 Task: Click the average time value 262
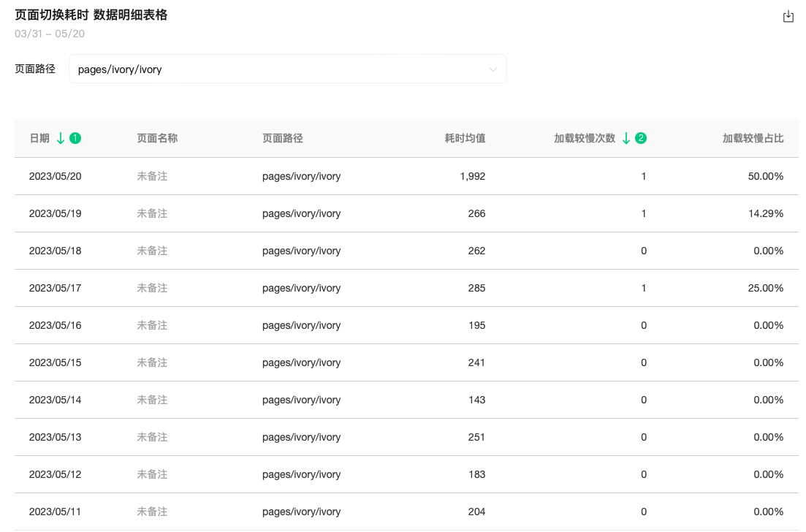point(476,251)
